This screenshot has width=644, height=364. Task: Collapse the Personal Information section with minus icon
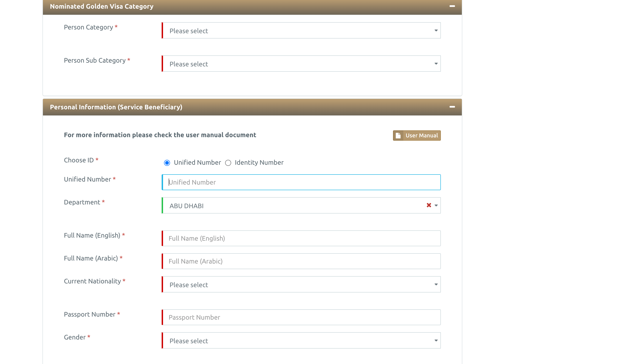[452, 107]
